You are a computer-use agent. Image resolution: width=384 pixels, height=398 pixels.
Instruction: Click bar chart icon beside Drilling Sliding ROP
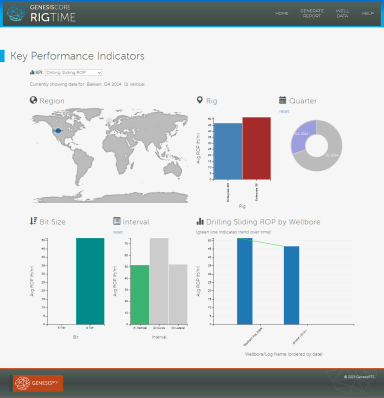click(200, 221)
